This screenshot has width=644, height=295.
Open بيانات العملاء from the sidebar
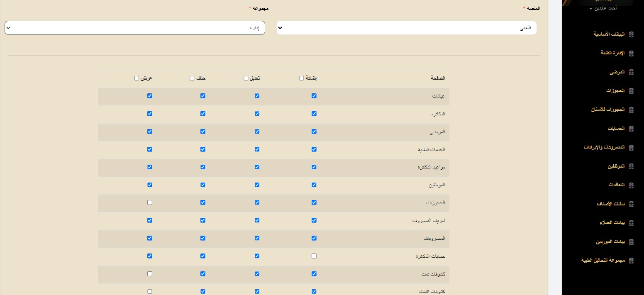point(612,223)
